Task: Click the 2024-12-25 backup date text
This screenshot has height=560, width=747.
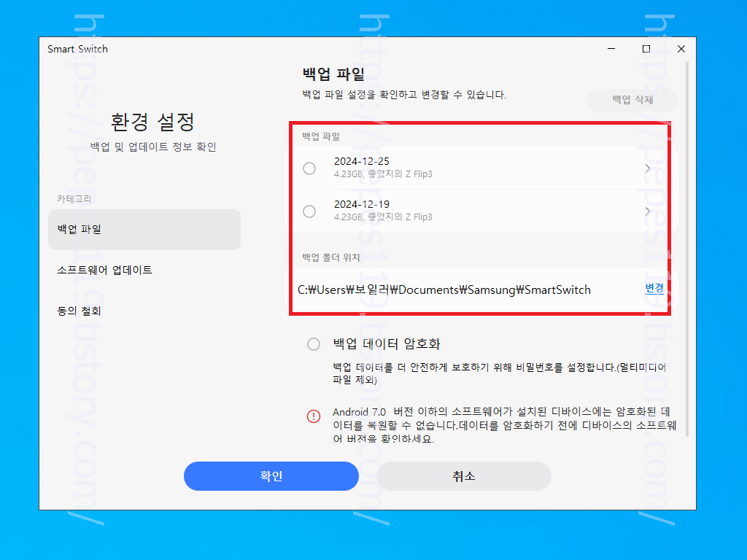Action: coord(362,161)
